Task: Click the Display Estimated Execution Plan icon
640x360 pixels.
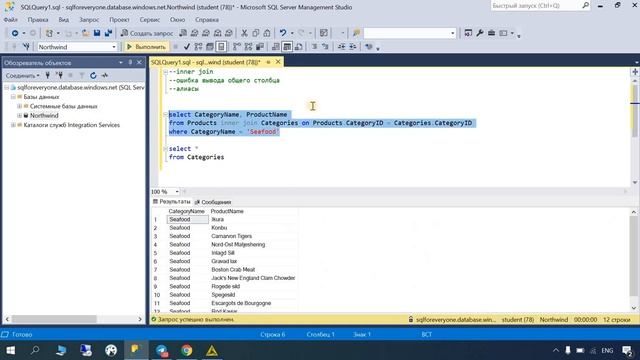Action: (198, 47)
